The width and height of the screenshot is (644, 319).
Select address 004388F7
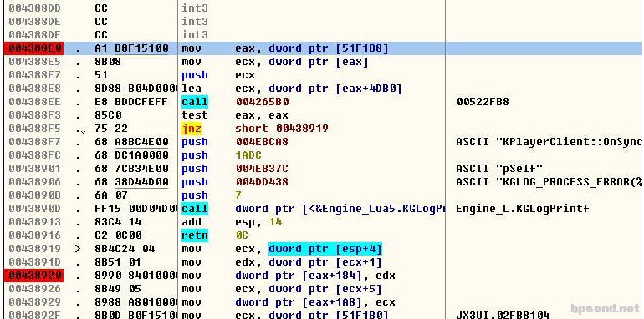click(x=34, y=142)
